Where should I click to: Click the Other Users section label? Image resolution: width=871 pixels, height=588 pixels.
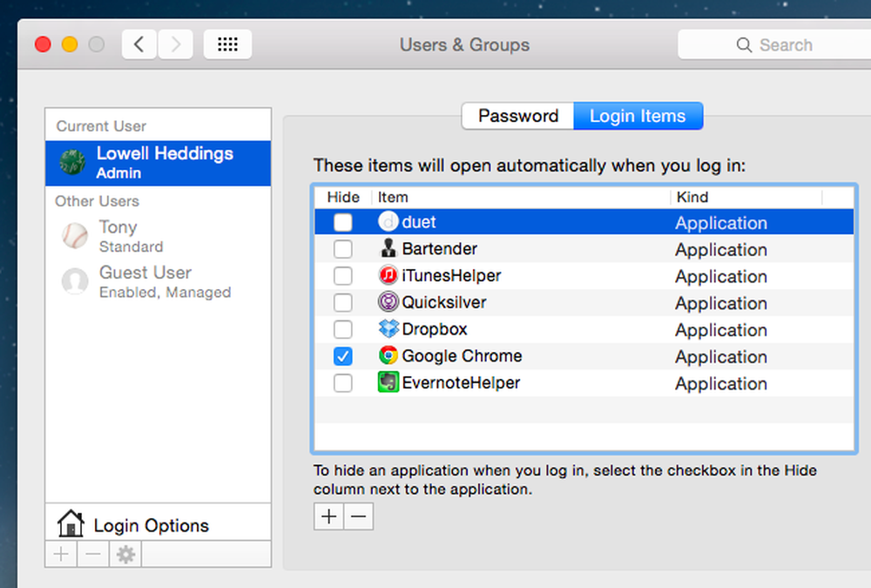click(x=98, y=201)
